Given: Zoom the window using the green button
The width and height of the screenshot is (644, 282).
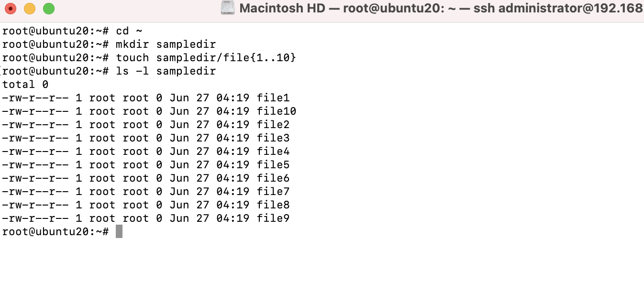Looking at the screenshot, I should click(49, 9).
